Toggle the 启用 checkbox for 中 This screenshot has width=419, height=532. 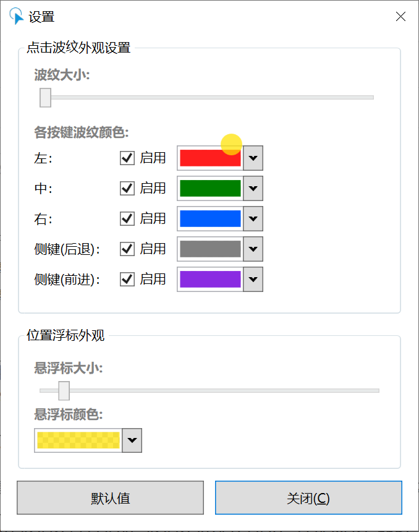[127, 188]
